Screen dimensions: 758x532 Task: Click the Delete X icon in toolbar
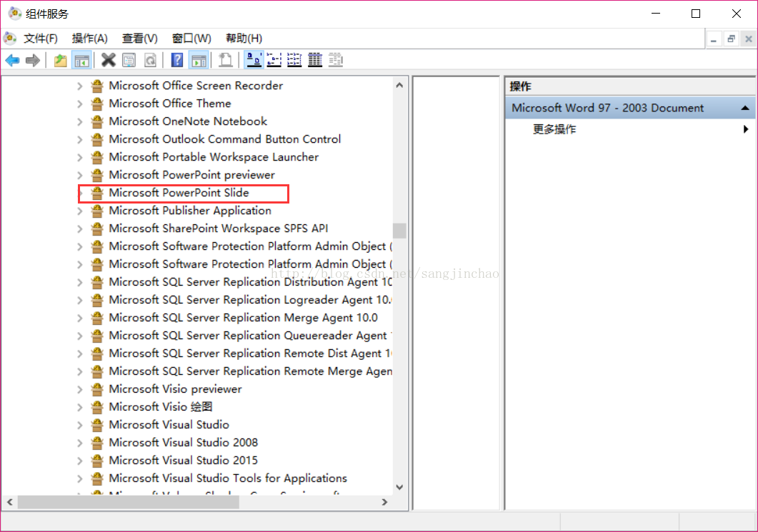click(108, 61)
